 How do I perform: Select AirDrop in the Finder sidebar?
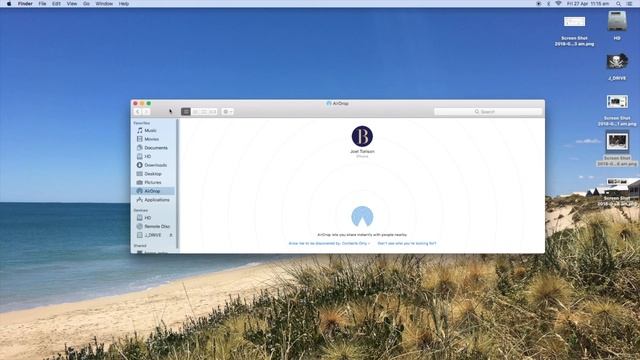[153, 191]
